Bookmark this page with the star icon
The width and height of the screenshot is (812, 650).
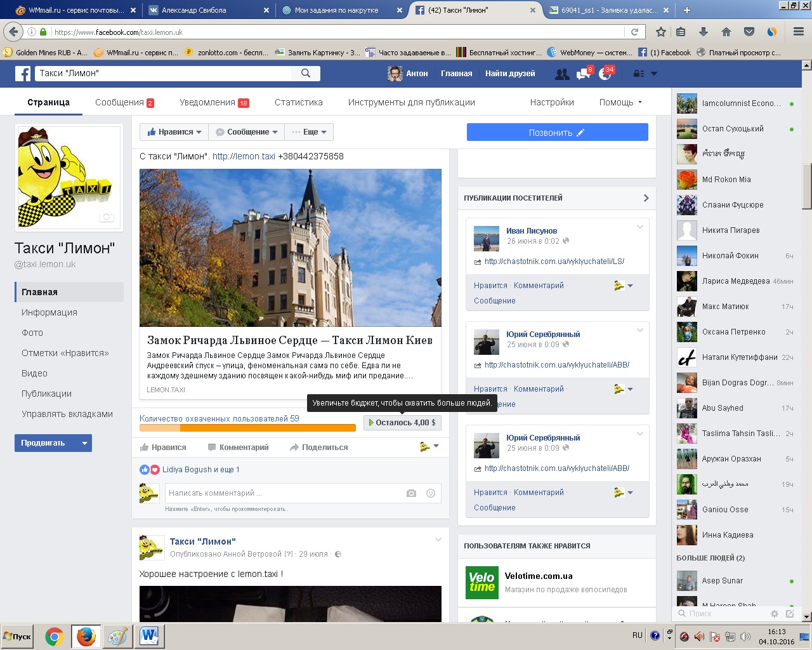point(661,32)
